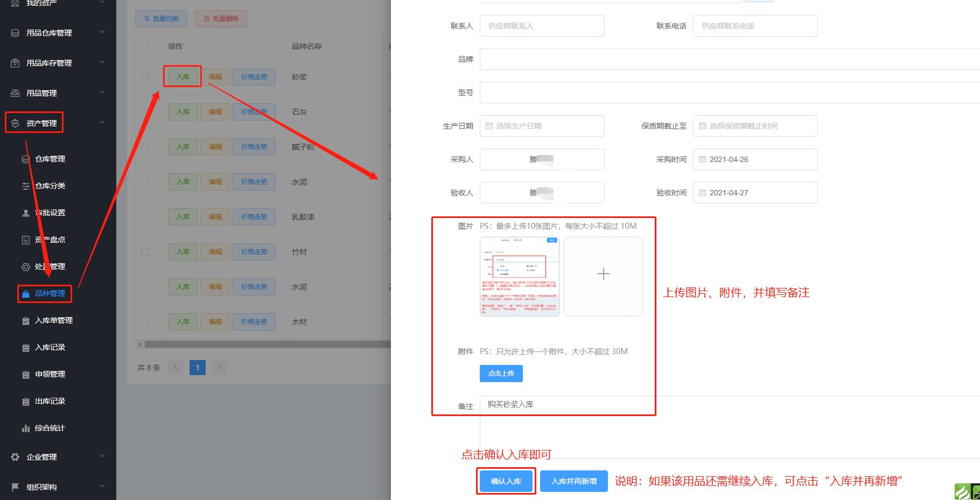Toggle the select-all checkbox in table header

145,46
